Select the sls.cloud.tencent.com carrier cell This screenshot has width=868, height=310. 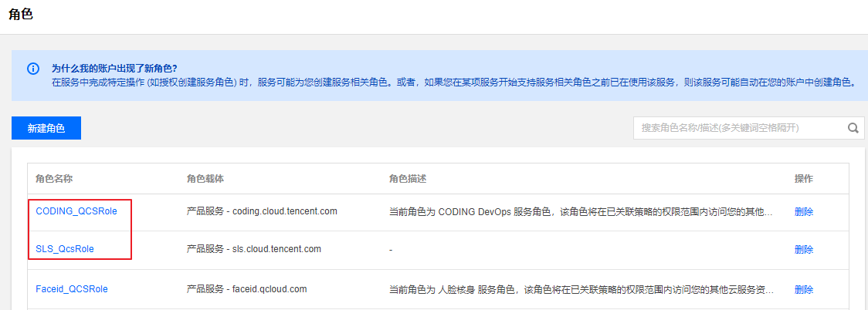coord(254,249)
